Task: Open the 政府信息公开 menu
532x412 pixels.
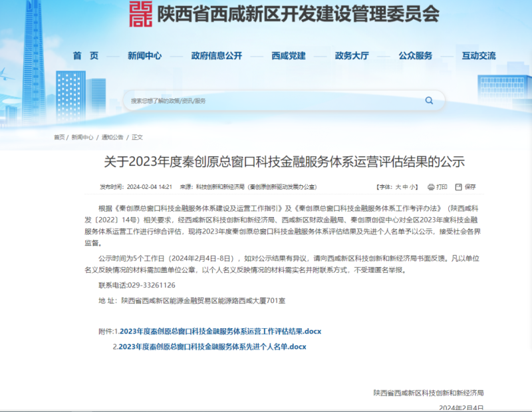Action: [216, 56]
